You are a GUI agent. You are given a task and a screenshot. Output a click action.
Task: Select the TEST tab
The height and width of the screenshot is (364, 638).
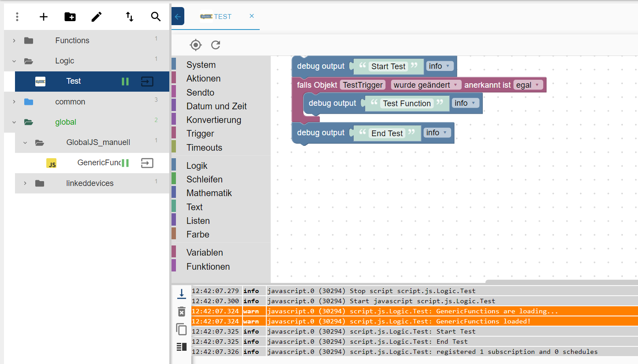tap(216, 16)
